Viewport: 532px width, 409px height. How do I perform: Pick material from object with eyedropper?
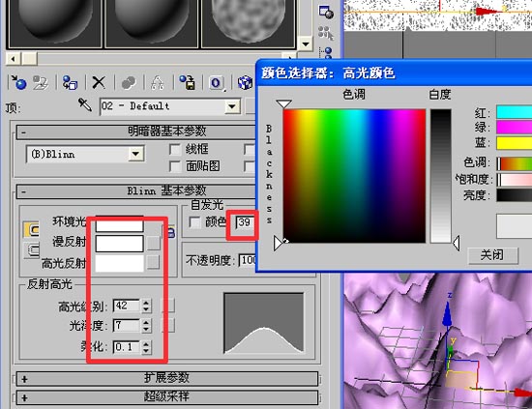tap(85, 104)
